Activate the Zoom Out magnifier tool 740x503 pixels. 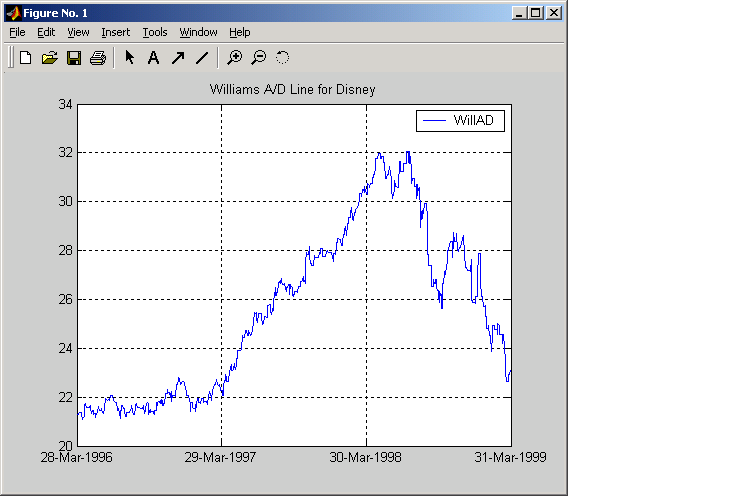click(x=259, y=58)
